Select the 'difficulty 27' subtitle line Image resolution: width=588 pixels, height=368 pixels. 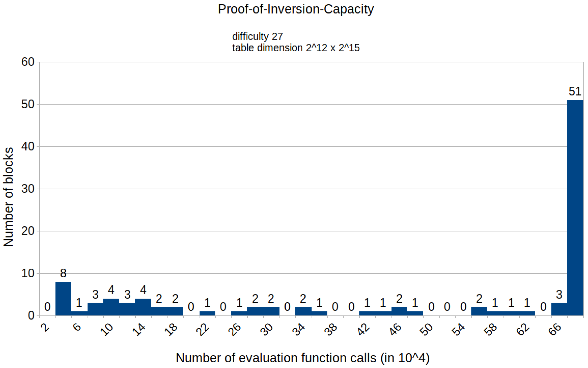257,37
